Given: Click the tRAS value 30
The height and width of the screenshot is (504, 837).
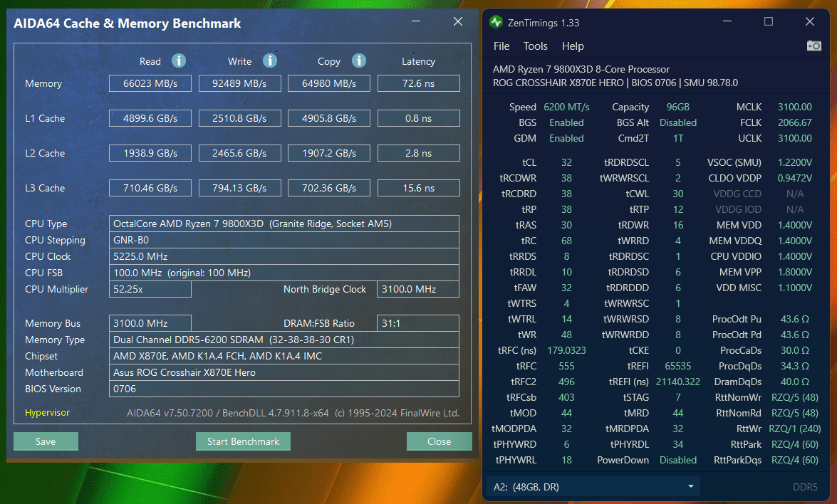Looking at the screenshot, I should [566, 225].
